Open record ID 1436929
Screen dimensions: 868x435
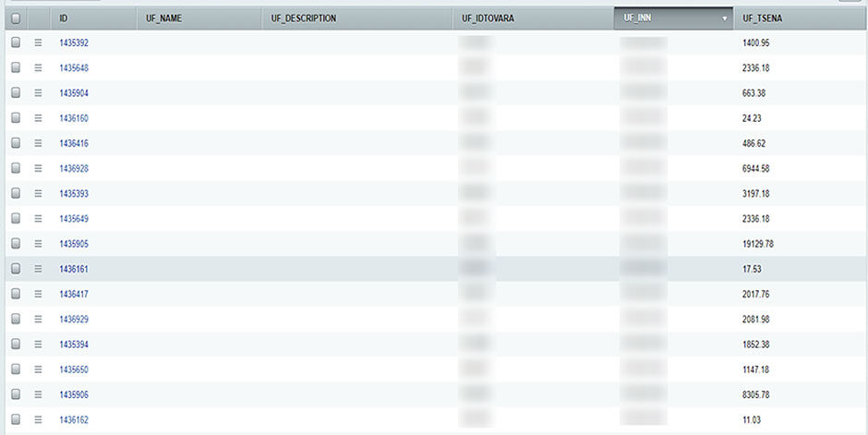[x=74, y=319]
